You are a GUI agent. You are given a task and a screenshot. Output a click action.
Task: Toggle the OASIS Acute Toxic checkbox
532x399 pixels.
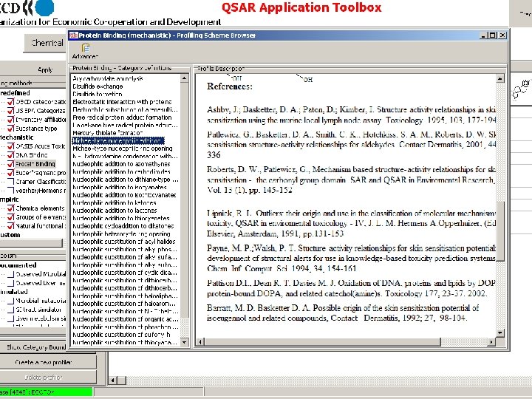pos(11,146)
